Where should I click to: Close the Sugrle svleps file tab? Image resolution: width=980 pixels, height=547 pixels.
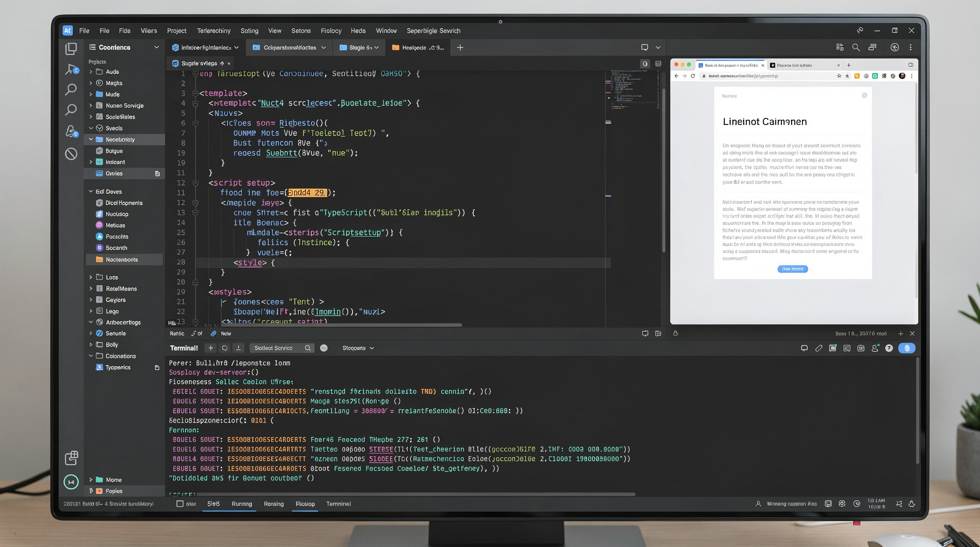tap(229, 64)
